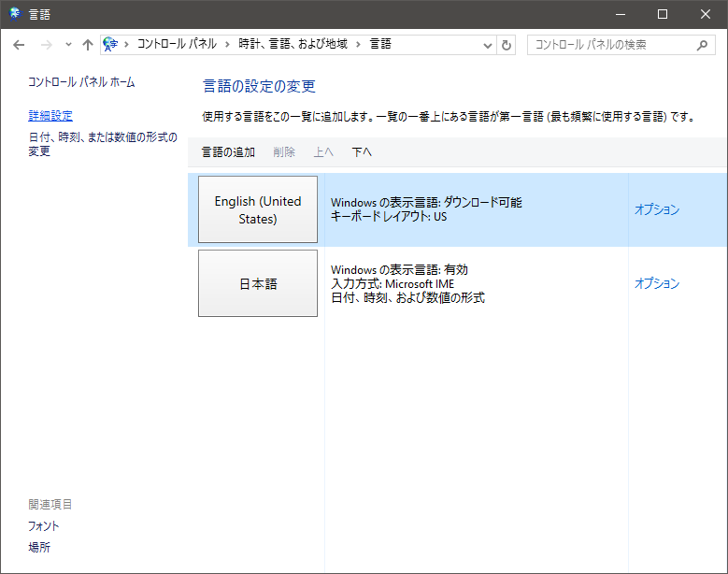Open オプション for 日本語
Image resolution: width=728 pixels, height=574 pixels.
pos(656,283)
